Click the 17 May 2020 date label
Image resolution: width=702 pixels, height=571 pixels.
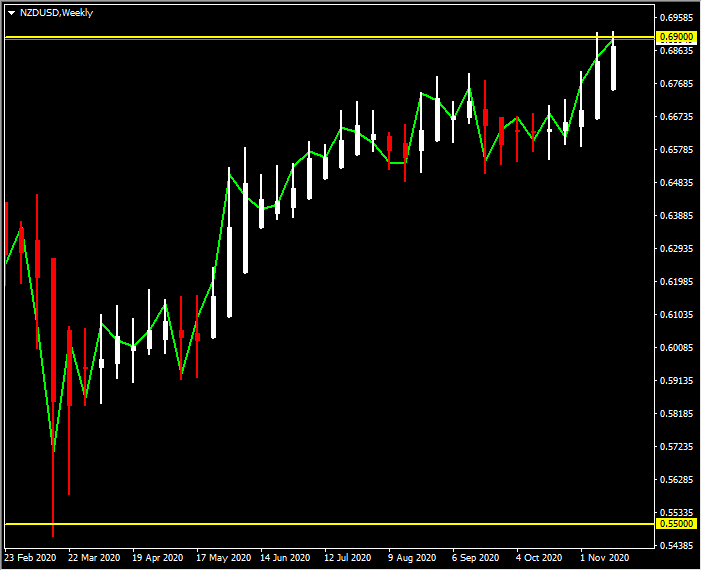pos(222,557)
